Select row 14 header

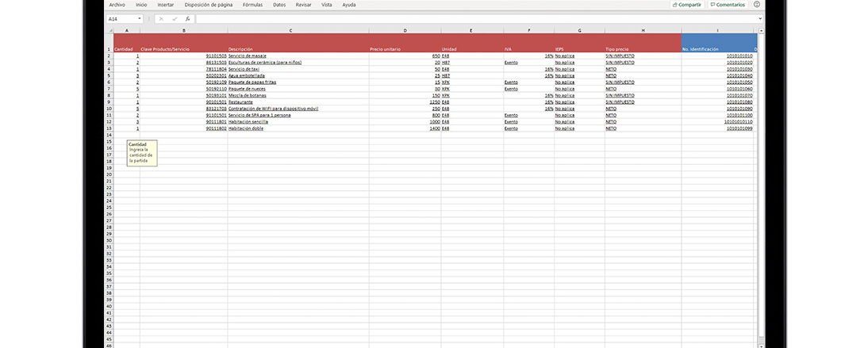(109, 134)
